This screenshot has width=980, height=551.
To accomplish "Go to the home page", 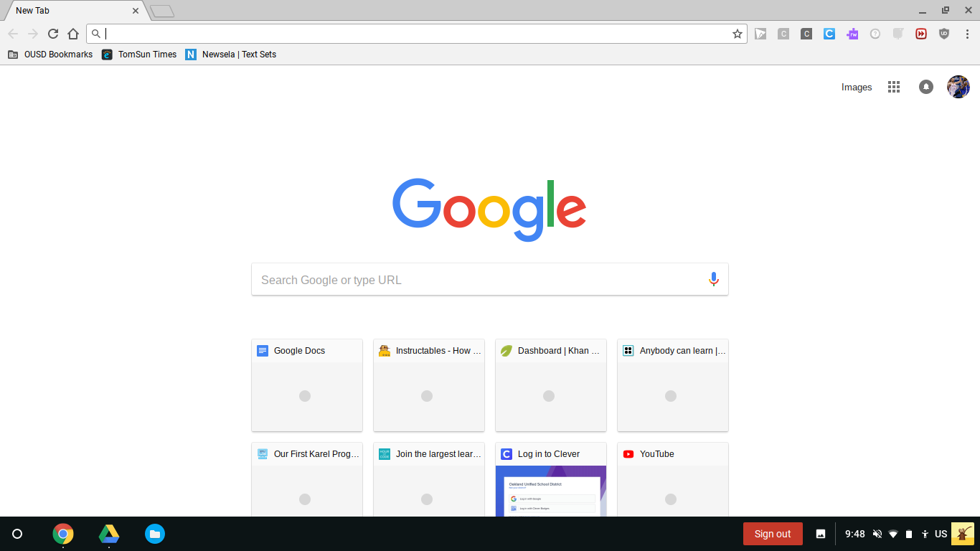I will pyautogui.click(x=73, y=34).
